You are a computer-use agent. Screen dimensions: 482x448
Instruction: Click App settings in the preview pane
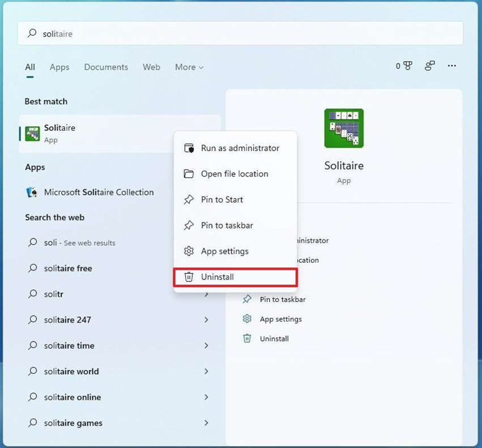(x=281, y=319)
